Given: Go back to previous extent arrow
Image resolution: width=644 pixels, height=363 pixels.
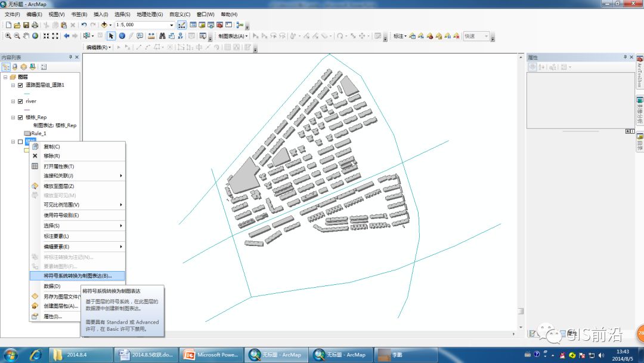Looking at the screenshot, I should (67, 36).
